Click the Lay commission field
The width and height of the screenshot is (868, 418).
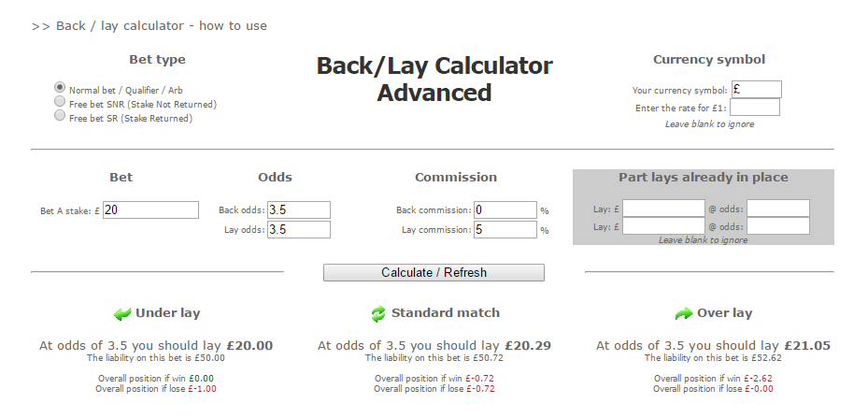[x=505, y=229]
